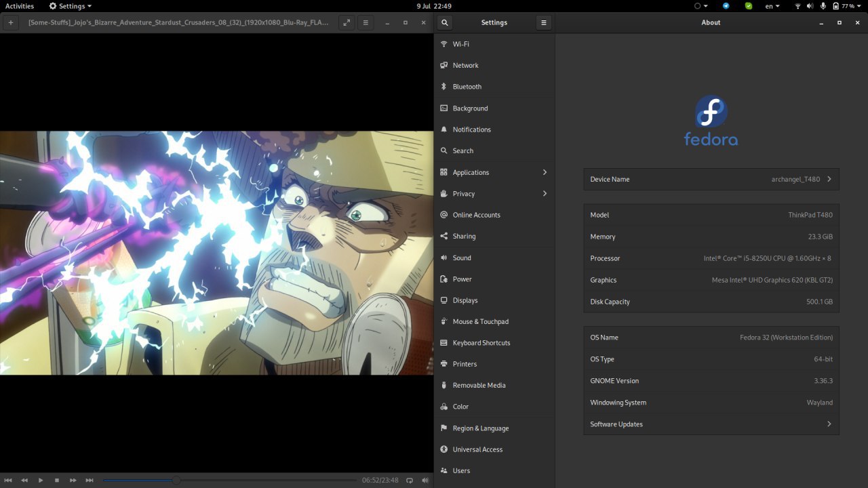Open Power settings panel
868x488 pixels.
[494, 279]
